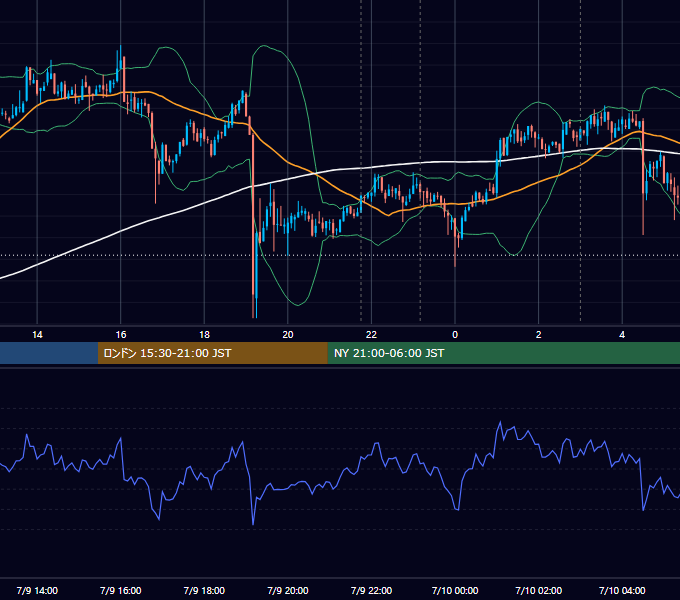680x600 pixels.
Task: Click the 7/9 18:00 time label
Action: pos(204,590)
